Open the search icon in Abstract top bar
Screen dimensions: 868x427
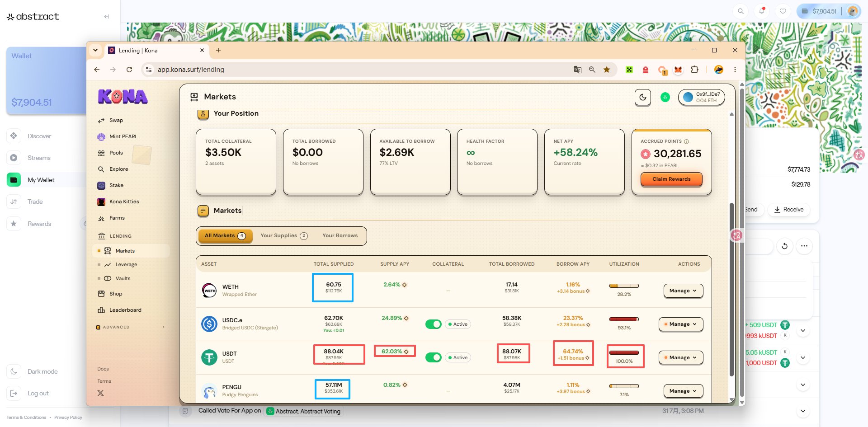coord(741,11)
